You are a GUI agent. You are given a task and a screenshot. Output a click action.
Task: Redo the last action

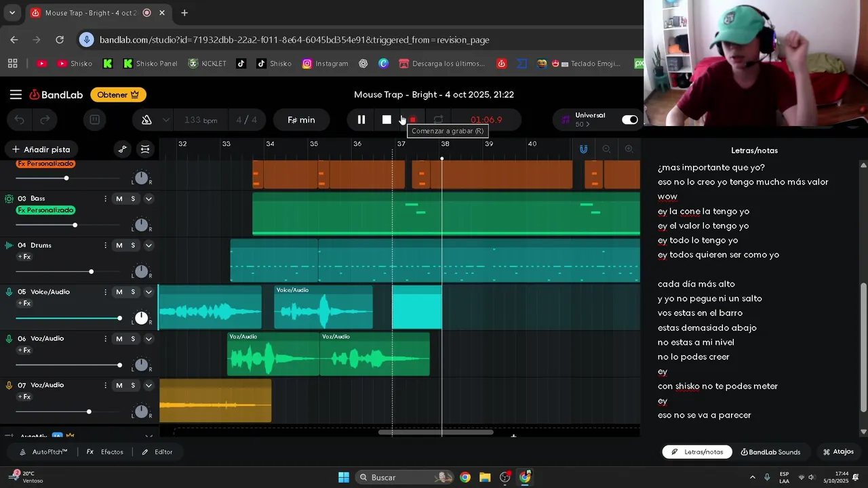[x=45, y=120]
